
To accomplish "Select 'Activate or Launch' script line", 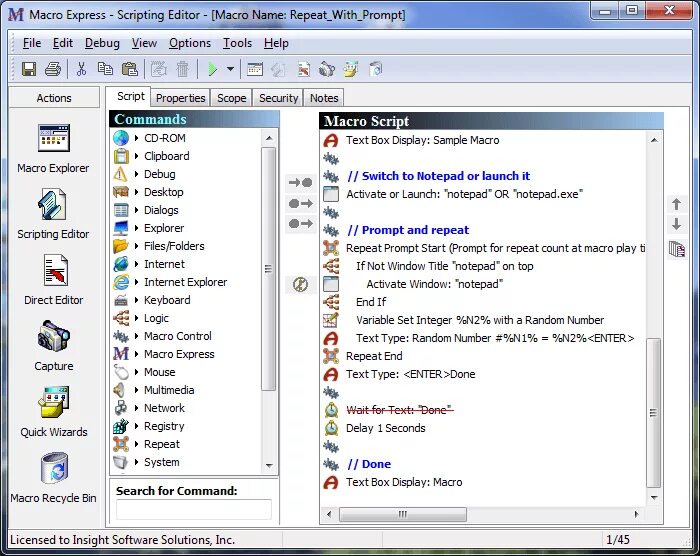I will (464, 194).
